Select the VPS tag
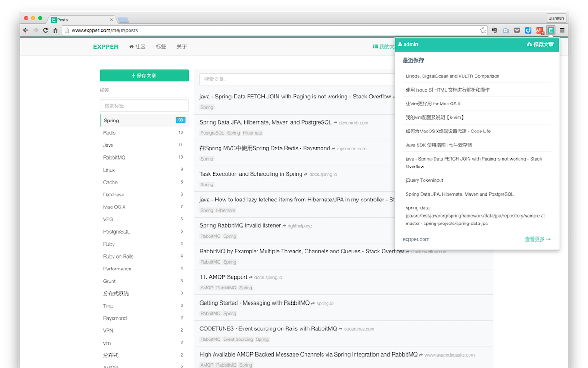The height and width of the screenshot is (368, 588). tap(144, 219)
